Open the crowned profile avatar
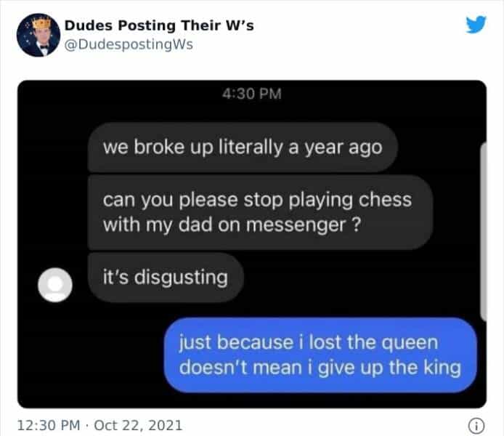The image size is (504, 436). (38, 35)
